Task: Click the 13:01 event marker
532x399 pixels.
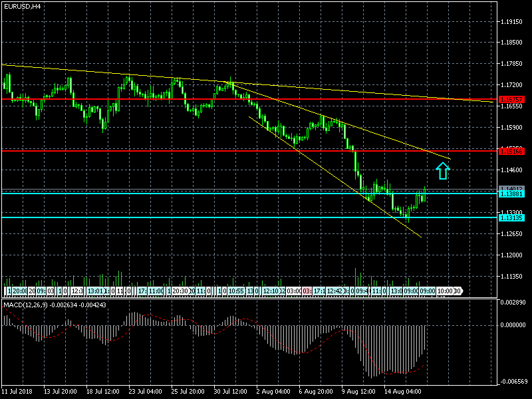Action: (x=96, y=291)
